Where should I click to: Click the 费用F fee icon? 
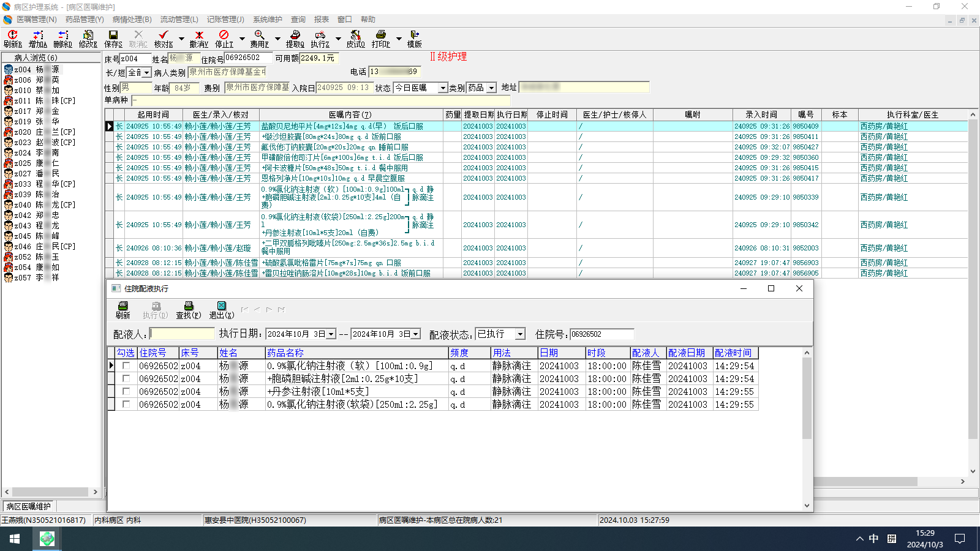tap(260, 39)
